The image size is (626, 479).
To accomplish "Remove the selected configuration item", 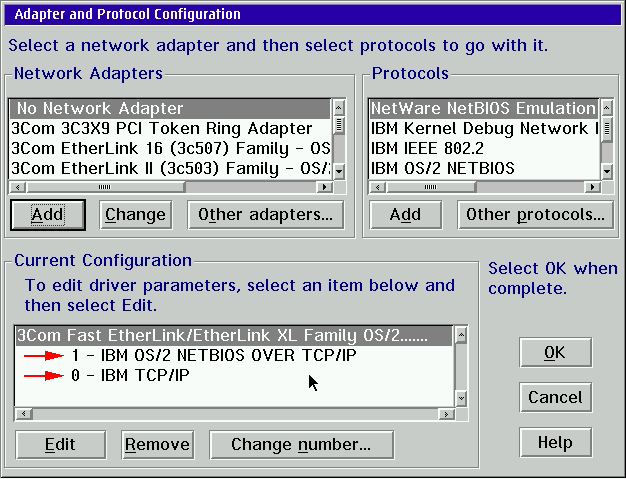I will [x=157, y=444].
